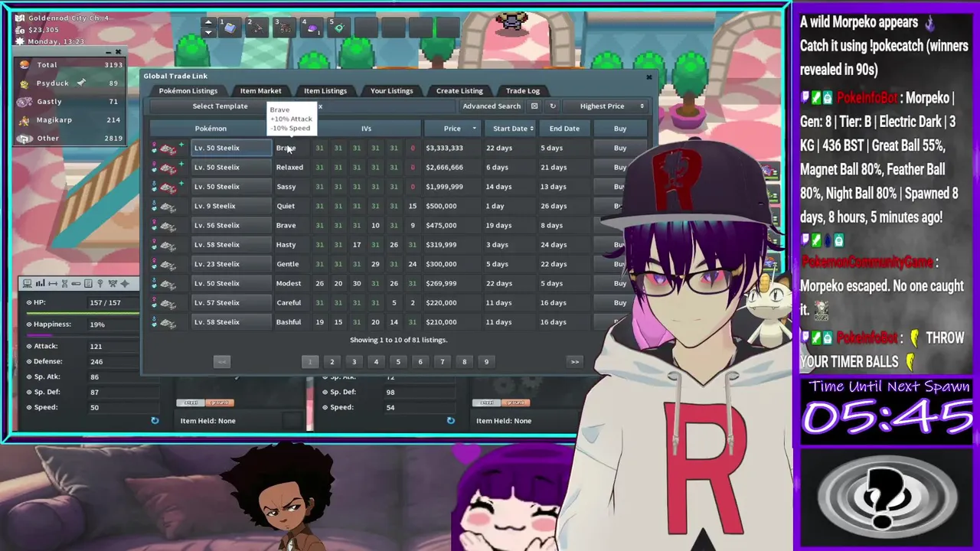Screen dimensions: 980x551
Task: Clear search with the X box icon
Action: [534, 106]
